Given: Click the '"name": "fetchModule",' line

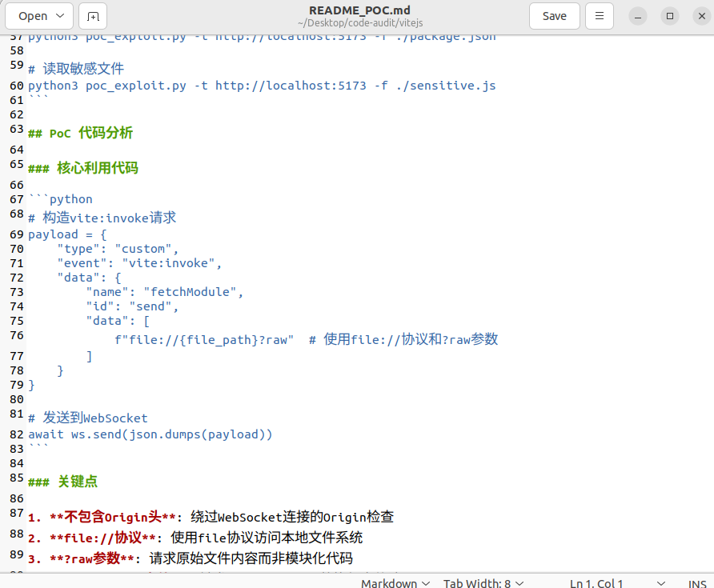Looking at the screenshot, I should 165,292.
